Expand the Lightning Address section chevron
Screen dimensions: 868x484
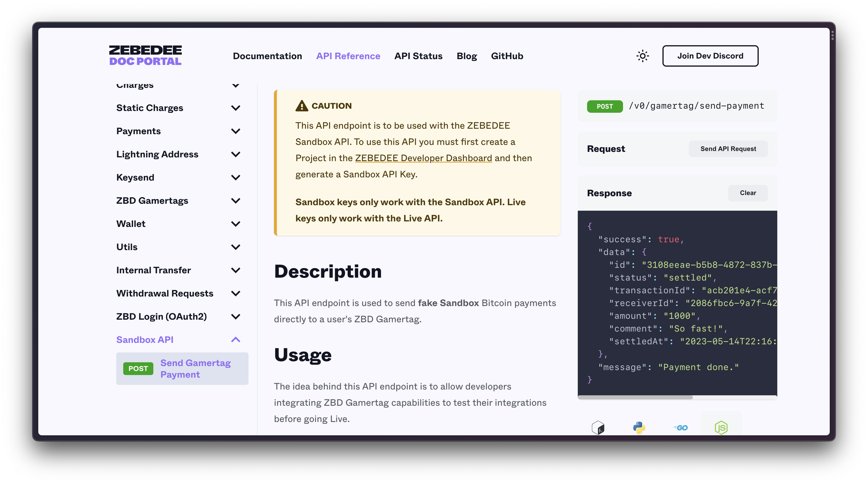point(235,154)
